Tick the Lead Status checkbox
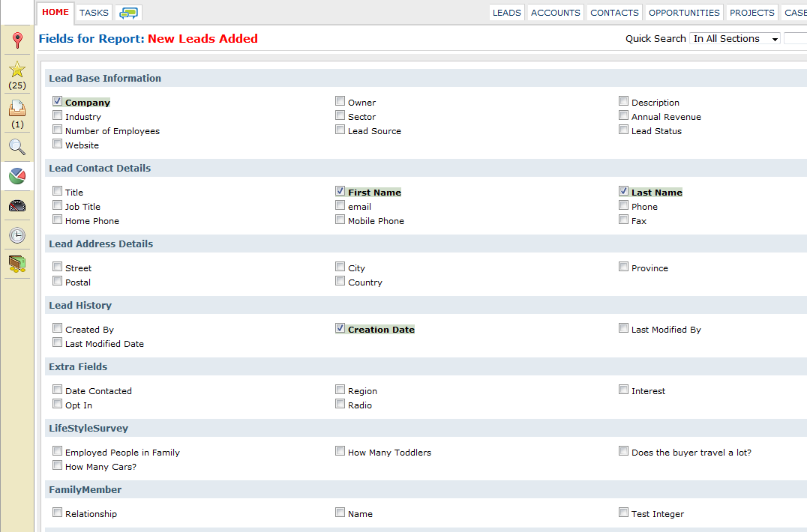The height and width of the screenshot is (532, 807). click(x=623, y=130)
